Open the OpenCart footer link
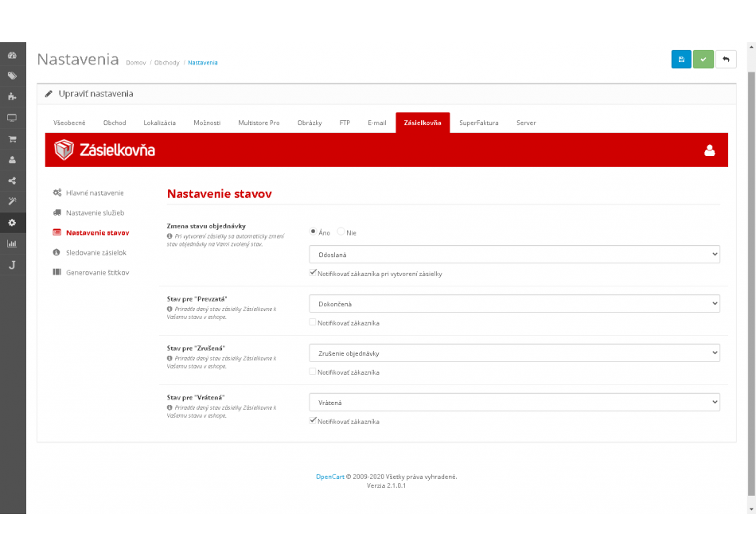Screen dimensions: 756x557 point(330,477)
